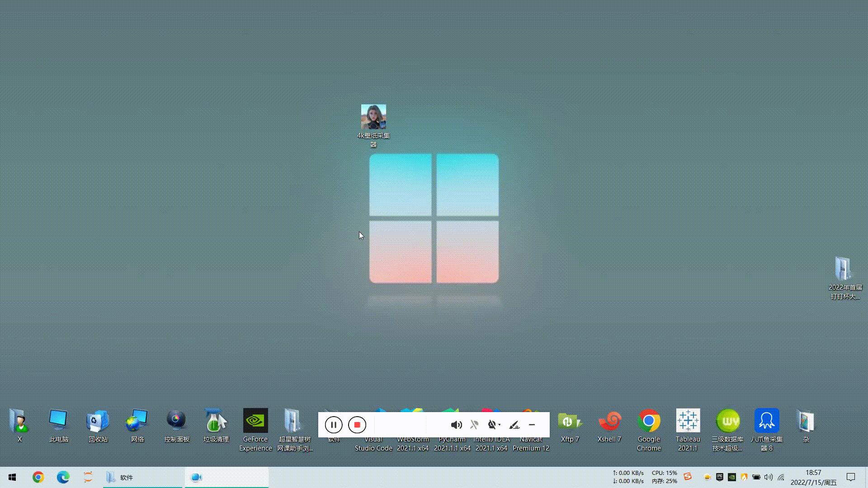Viewport: 868px width, 488px height.
Task: Select the Xshell 7 desktop icon
Action: 609,421
